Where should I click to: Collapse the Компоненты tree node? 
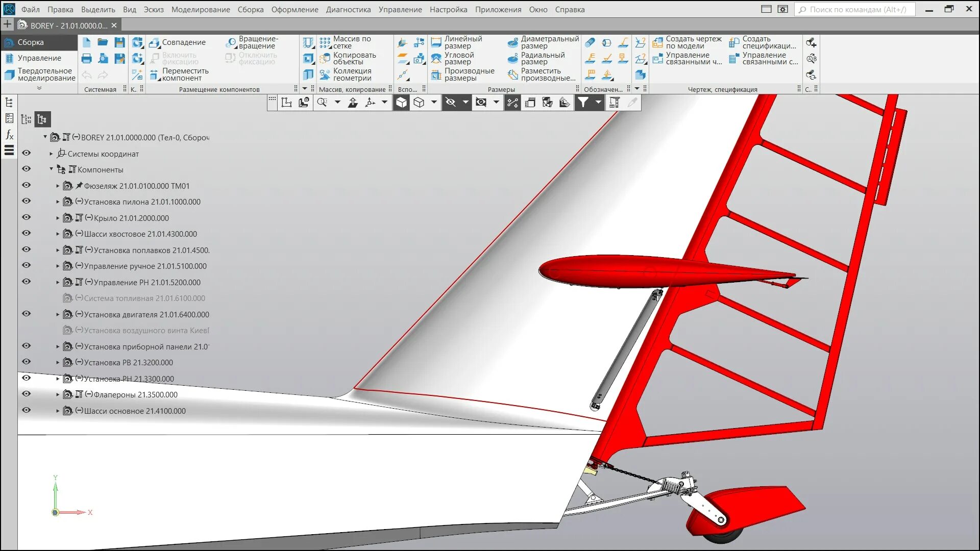(51, 169)
